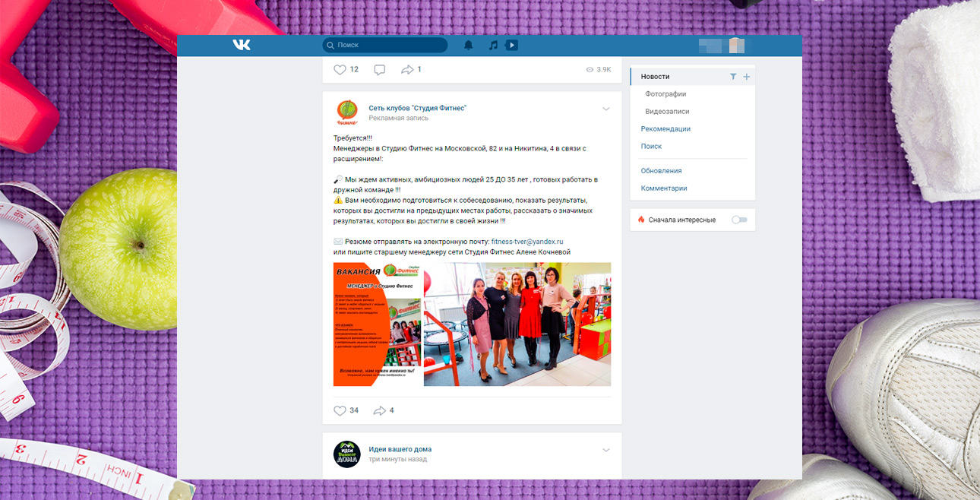
Task: Add a news tab with plus icon
Action: coord(746,77)
